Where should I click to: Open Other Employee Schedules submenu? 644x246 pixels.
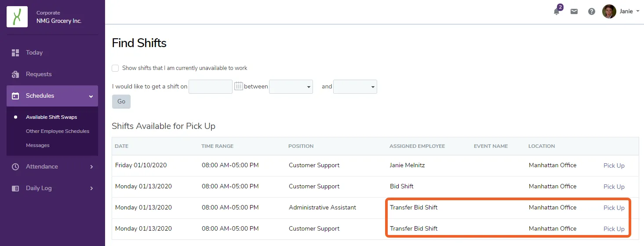click(x=58, y=131)
